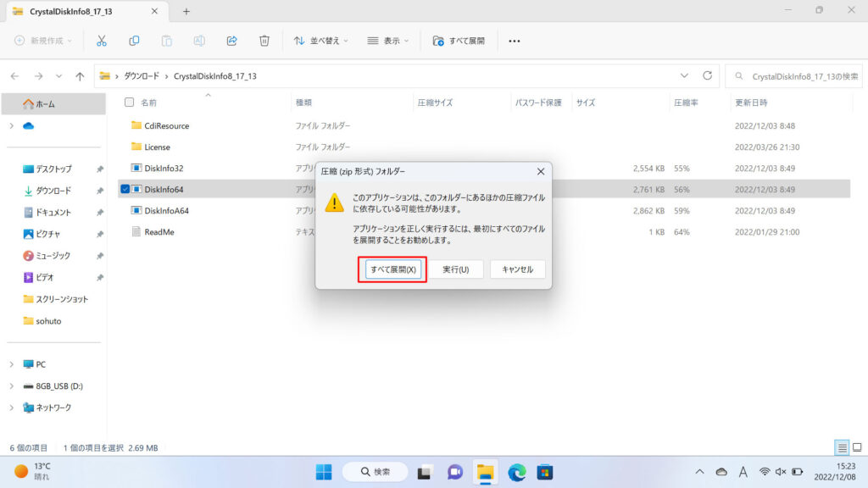Screen dimensions: 868x488
Task: Click the Share icon in toolbar
Action: point(232,41)
